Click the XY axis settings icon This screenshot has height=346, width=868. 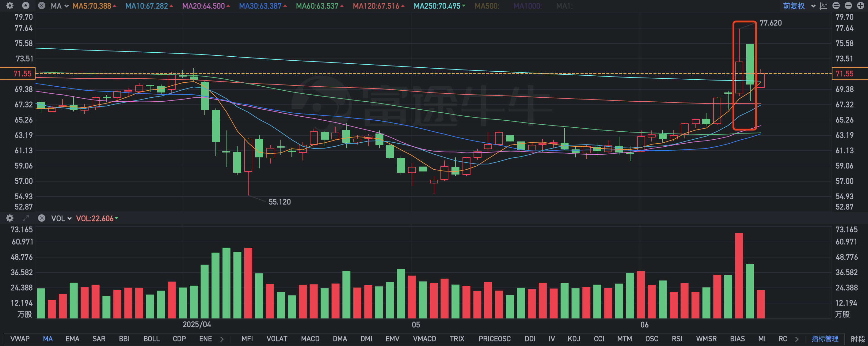point(823,6)
